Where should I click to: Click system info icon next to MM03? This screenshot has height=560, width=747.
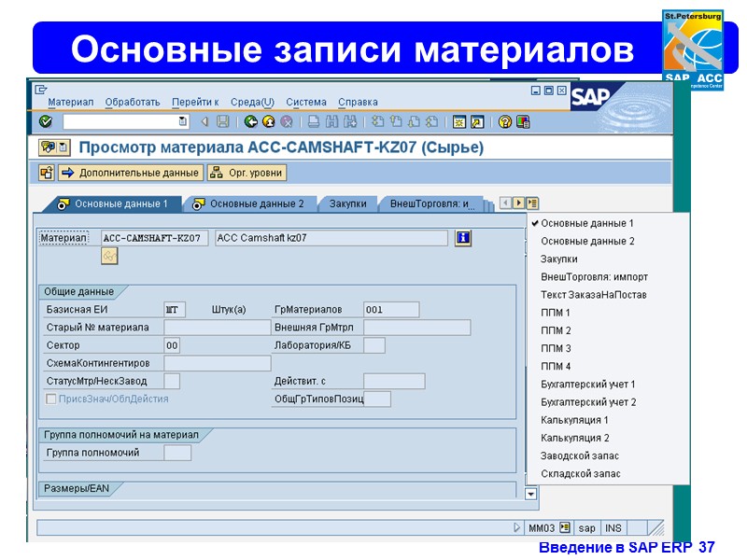[x=565, y=527]
